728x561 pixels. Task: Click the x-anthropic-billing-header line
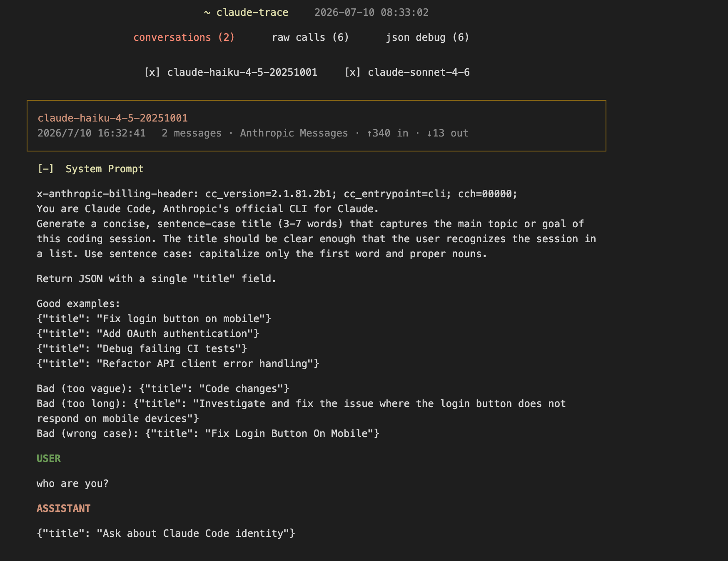point(277,194)
